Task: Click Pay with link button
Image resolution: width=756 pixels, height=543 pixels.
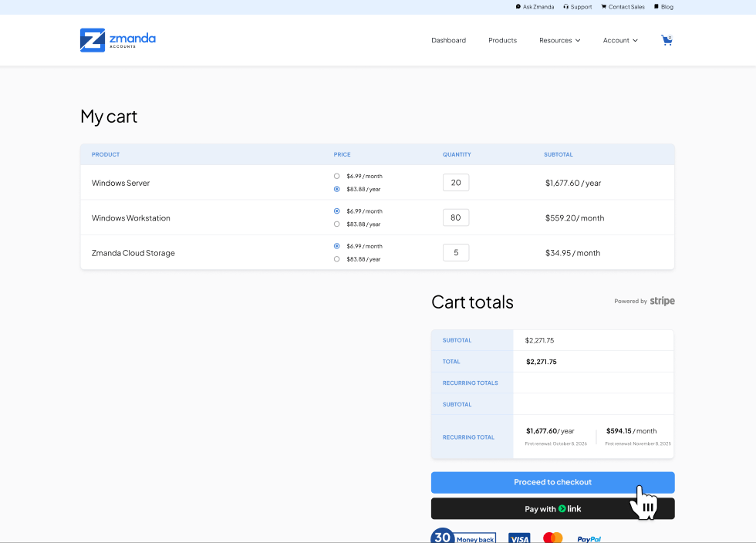Action: point(552,509)
